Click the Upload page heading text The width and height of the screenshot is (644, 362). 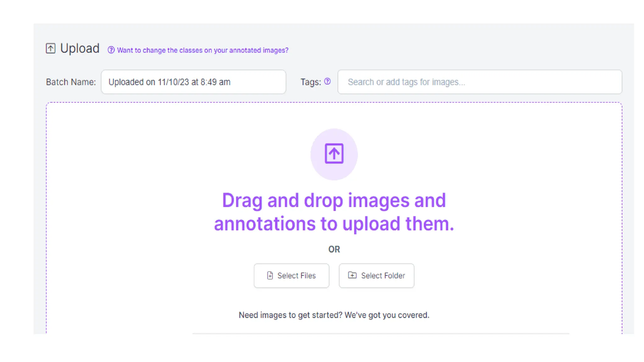tap(80, 48)
